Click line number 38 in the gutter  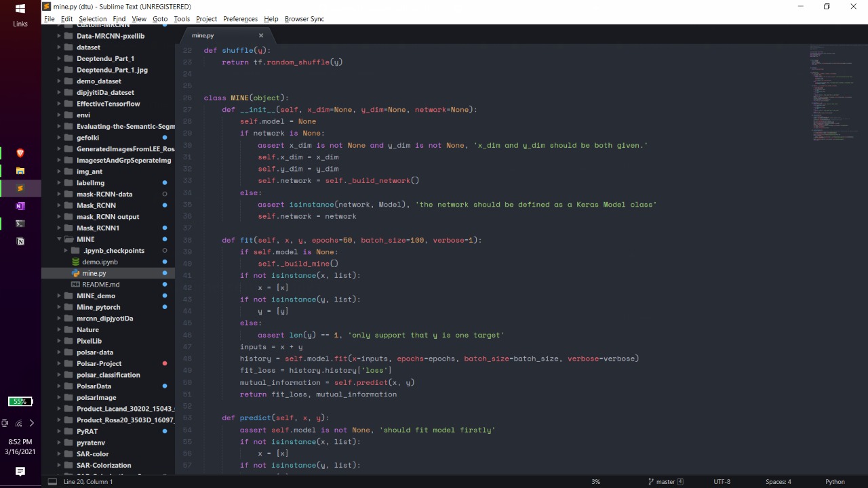pyautogui.click(x=187, y=240)
